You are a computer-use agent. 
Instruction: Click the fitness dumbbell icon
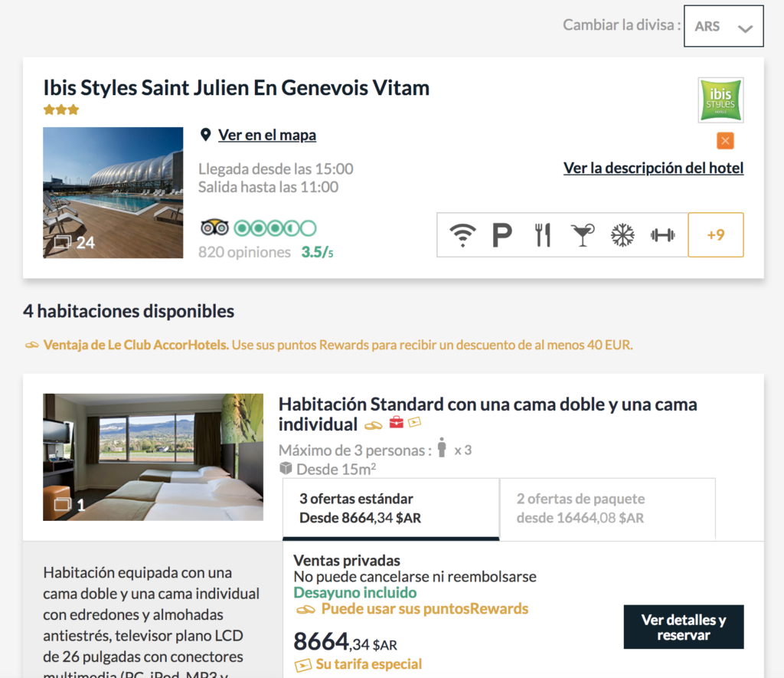pyautogui.click(x=662, y=234)
